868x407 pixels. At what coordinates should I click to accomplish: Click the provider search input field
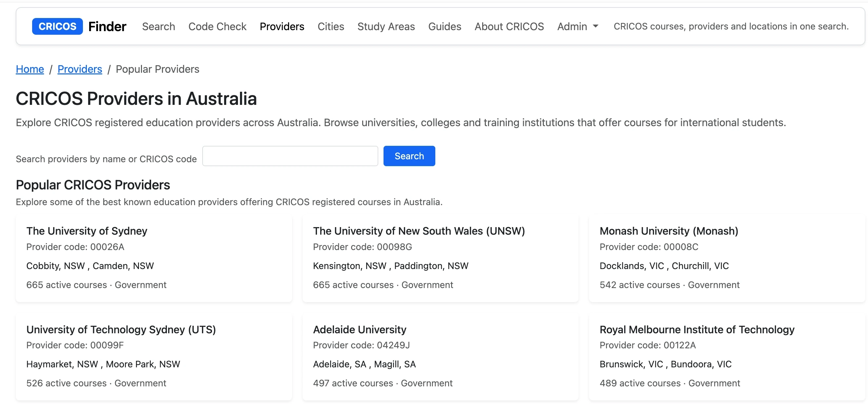coord(290,156)
